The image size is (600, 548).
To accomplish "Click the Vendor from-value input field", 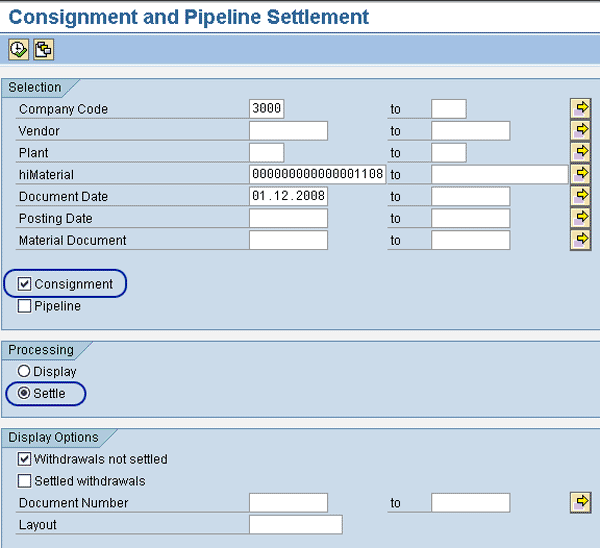I will [288, 131].
